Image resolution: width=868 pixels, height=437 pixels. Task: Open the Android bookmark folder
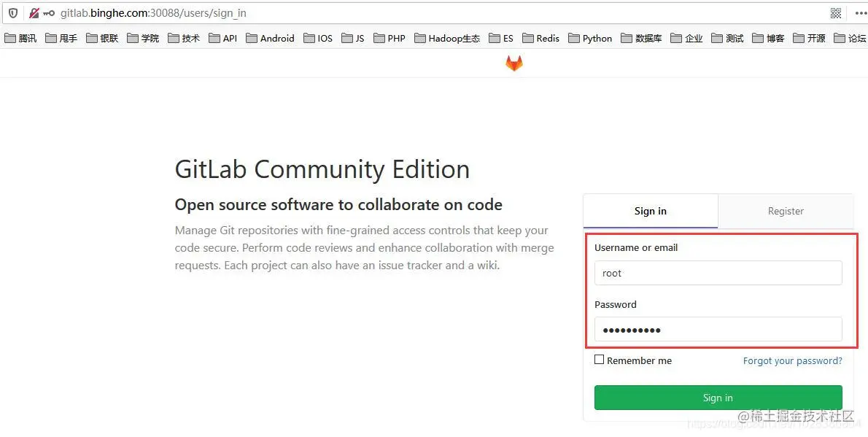(270, 38)
